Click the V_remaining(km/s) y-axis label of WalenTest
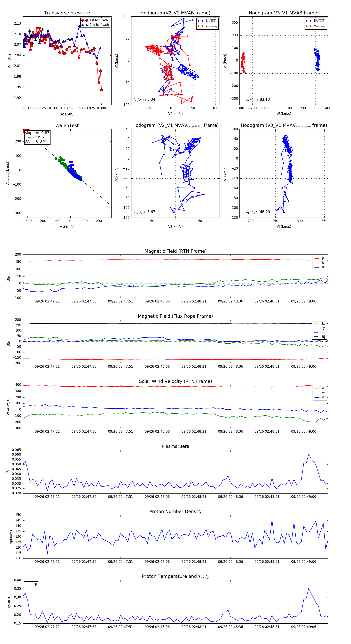The width and height of the screenshot is (351, 644). (x=8, y=173)
